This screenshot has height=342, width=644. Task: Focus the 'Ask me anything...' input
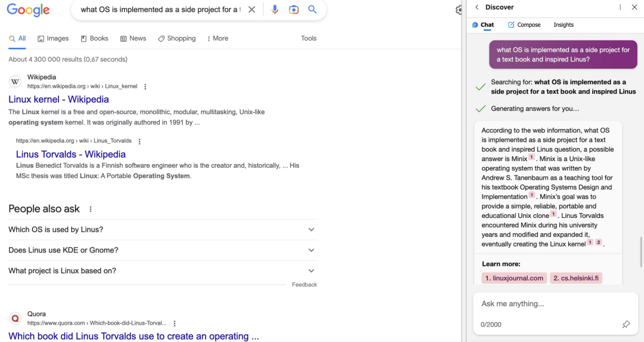(555, 304)
